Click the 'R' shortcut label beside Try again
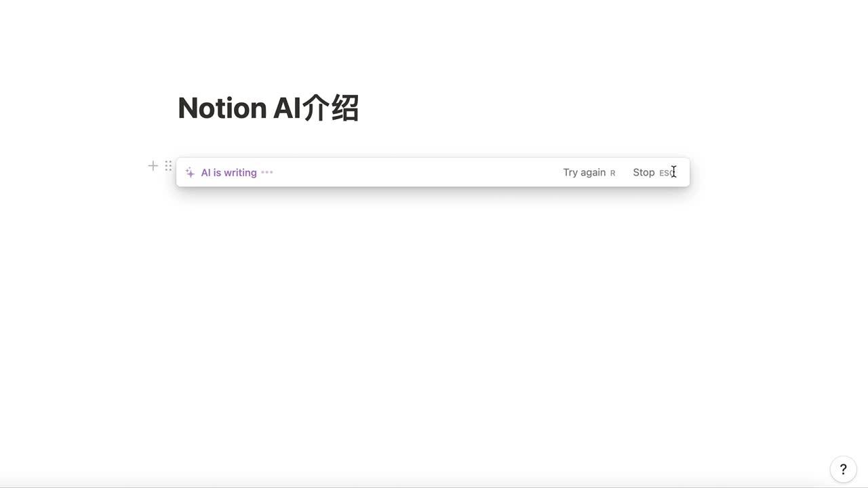 click(x=612, y=173)
